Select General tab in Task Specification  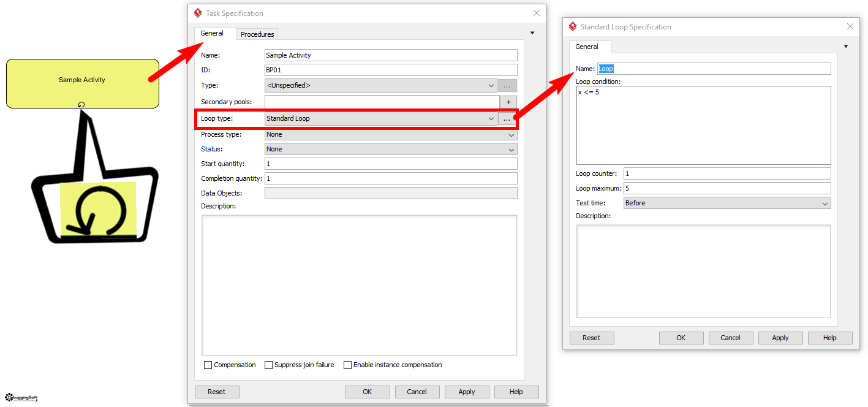(212, 33)
